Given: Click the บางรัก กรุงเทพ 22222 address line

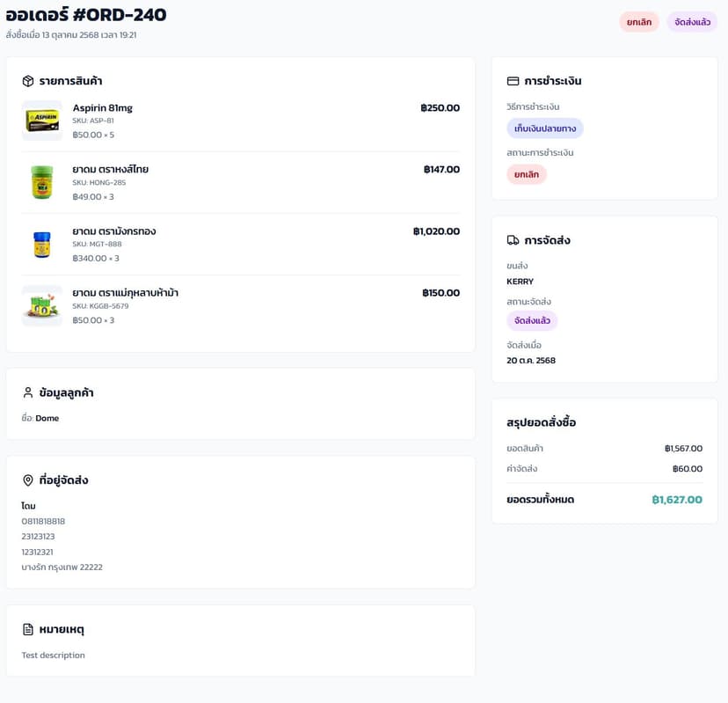Looking at the screenshot, I should (62, 567).
